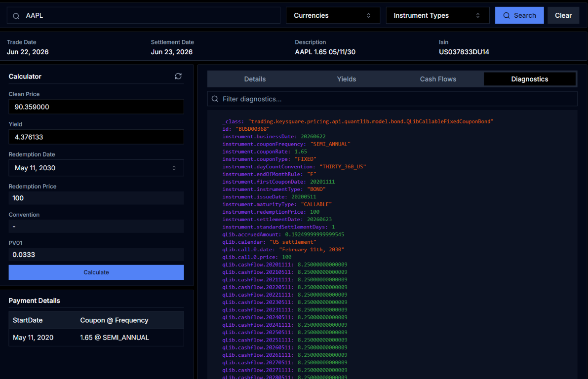Focus the Clean Price input field
Image resolution: width=588 pixels, height=379 pixels.
[96, 107]
